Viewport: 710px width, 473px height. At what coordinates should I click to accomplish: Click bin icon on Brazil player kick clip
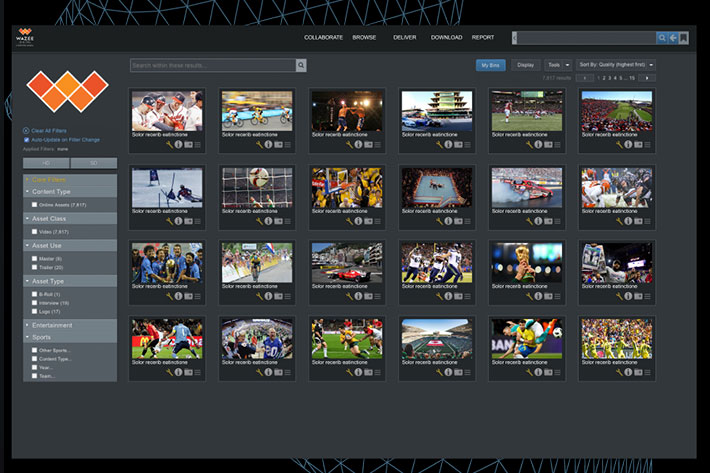click(548, 372)
